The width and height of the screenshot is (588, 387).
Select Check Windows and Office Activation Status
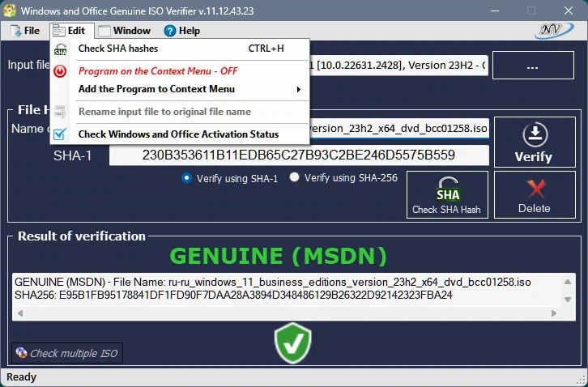[x=180, y=134]
